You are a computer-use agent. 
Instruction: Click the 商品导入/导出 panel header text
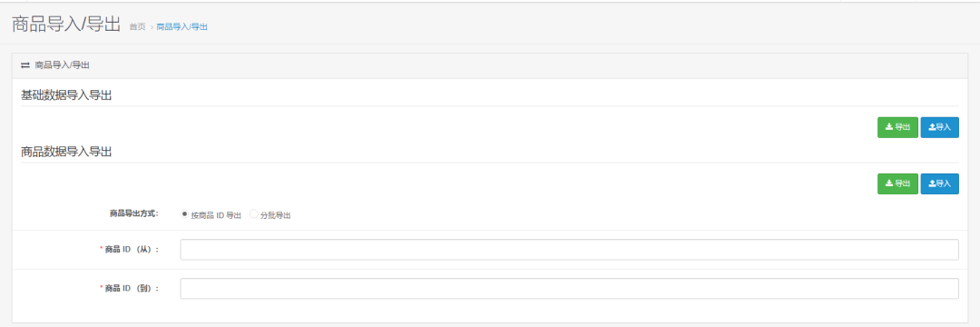pyautogui.click(x=63, y=65)
